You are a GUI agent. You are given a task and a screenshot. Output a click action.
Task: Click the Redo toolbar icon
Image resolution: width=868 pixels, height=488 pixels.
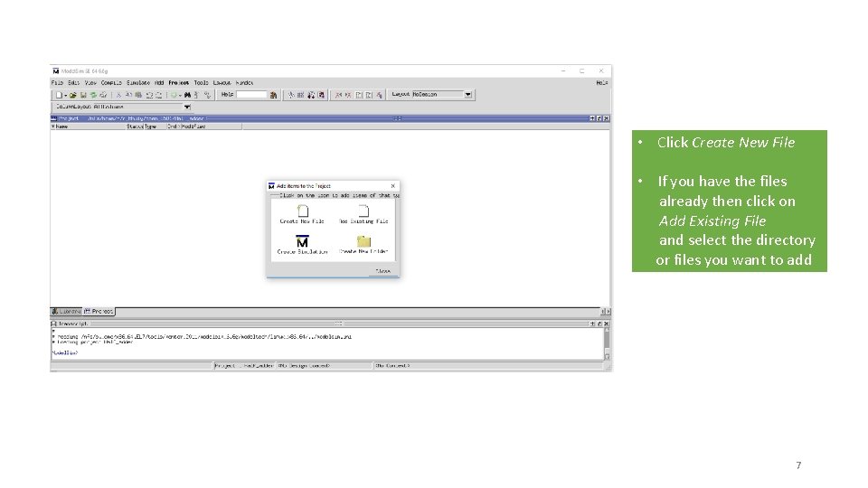[x=159, y=95]
